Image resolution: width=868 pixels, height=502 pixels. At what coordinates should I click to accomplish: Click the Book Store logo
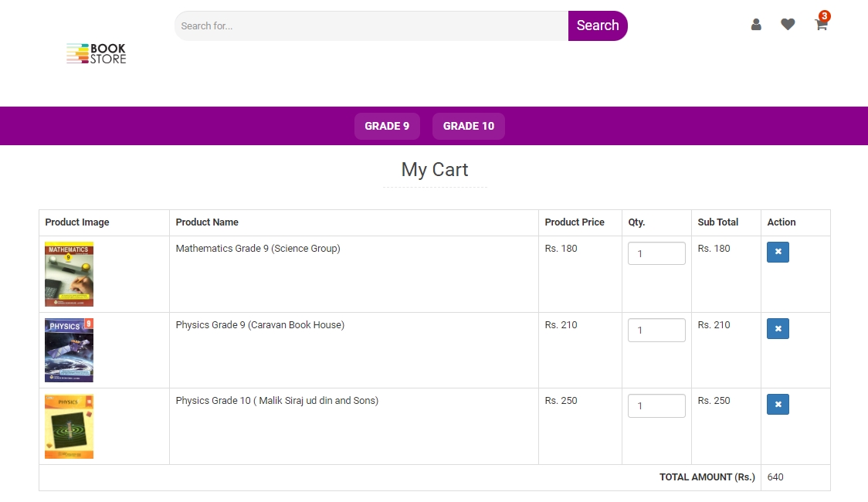point(97,53)
